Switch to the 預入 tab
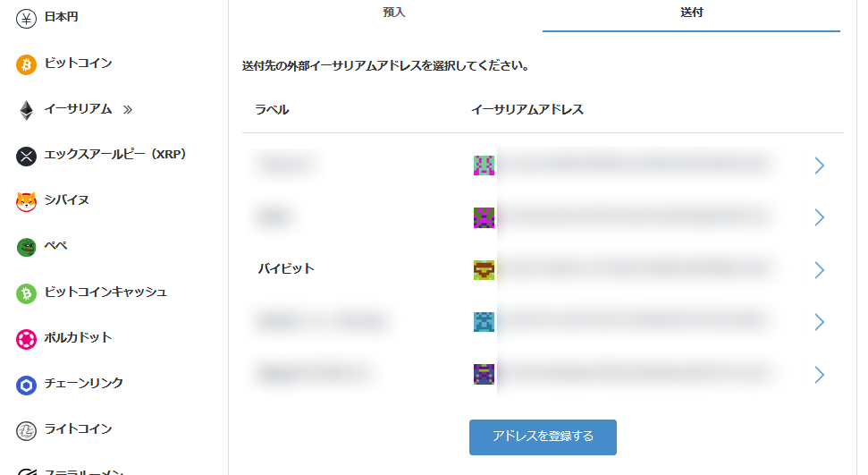 click(x=393, y=13)
